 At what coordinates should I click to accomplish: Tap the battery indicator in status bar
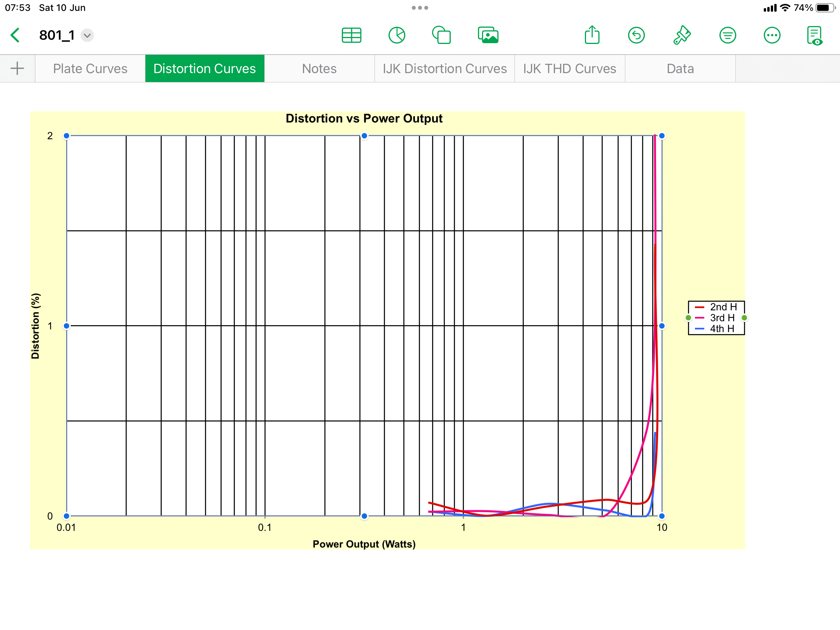[825, 8]
